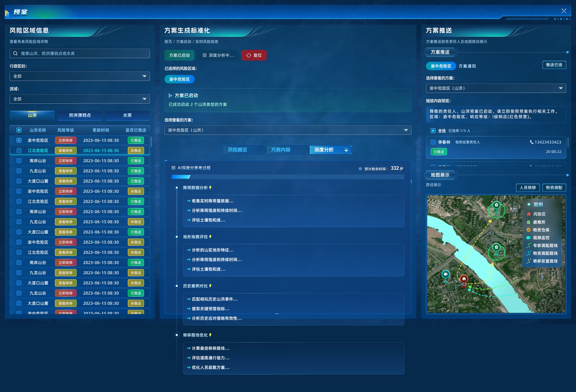
Task: Click the AI brain icon beside 深度分析中
Action: (x=205, y=55)
